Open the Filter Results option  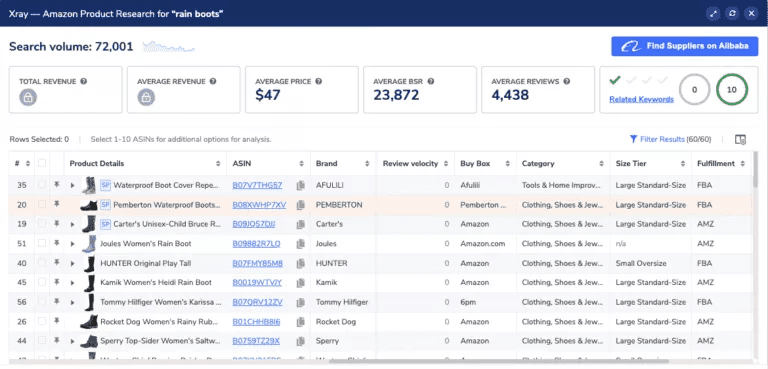[670, 140]
